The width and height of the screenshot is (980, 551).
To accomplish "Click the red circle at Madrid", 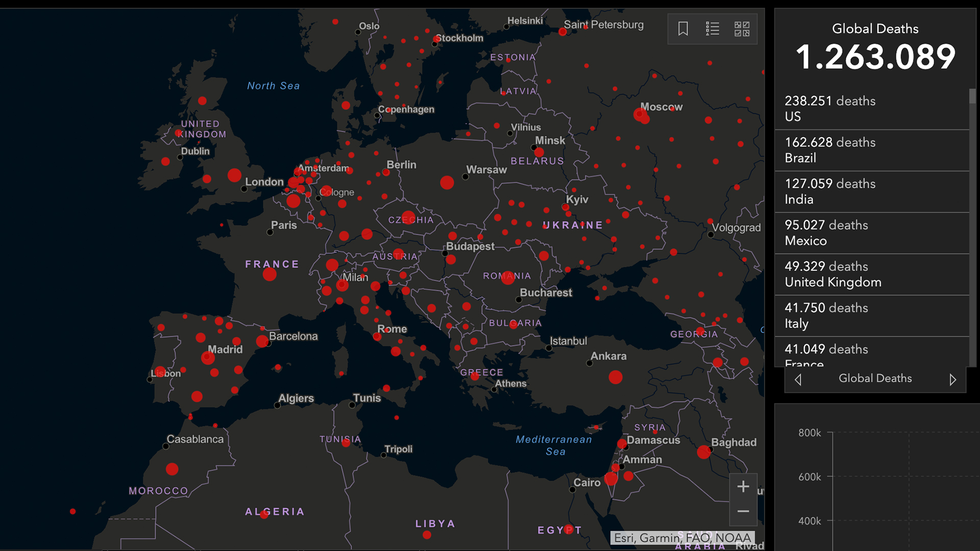I will [208, 358].
